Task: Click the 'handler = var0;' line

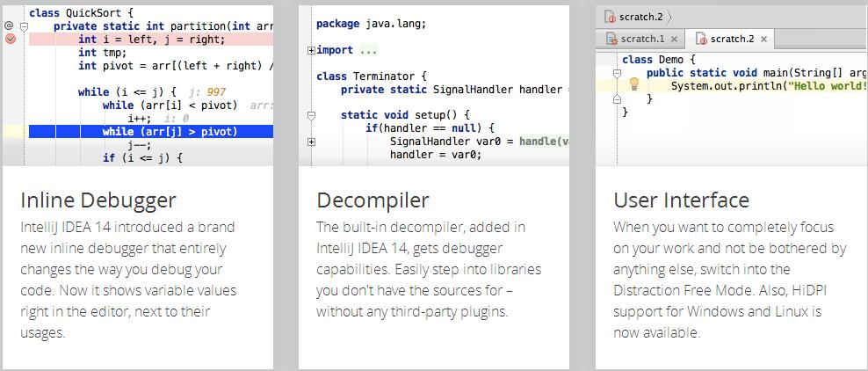Action: click(x=436, y=155)
